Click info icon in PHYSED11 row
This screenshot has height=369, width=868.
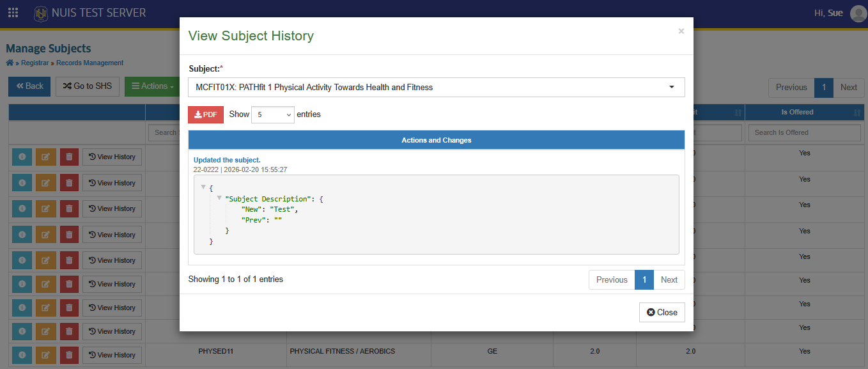(x=22, y=355)
